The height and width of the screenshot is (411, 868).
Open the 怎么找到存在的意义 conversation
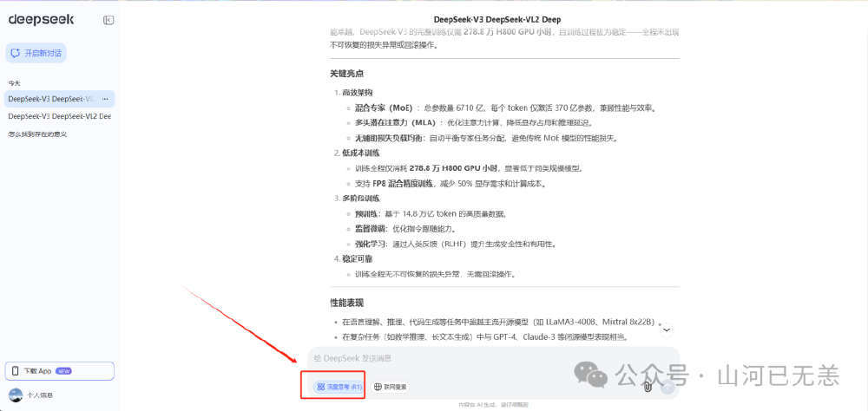click(x=37, y=134)
